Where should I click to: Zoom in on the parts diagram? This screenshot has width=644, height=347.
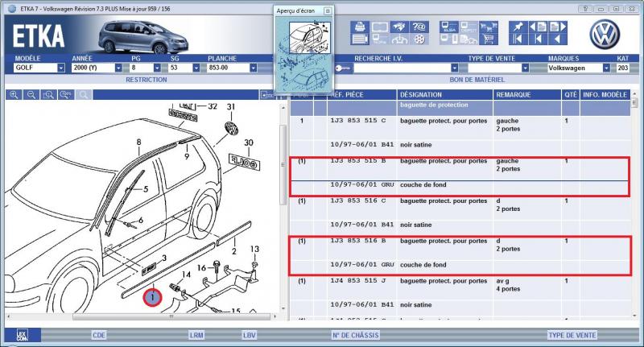tap(14, 95)
